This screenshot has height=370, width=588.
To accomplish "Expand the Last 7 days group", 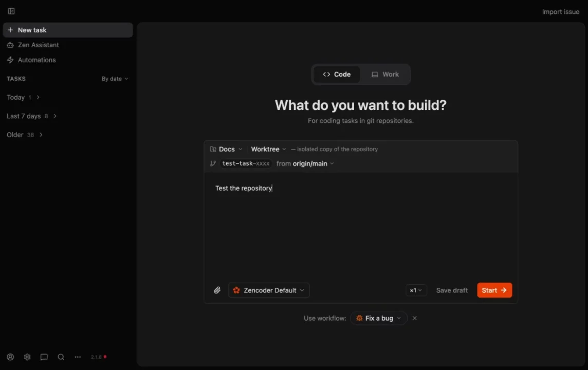I will pos(32,116).
